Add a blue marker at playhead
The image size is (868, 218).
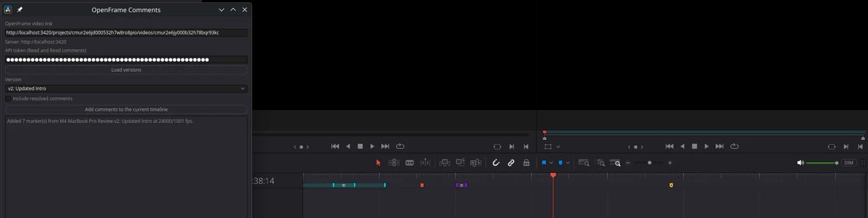coord(560,163)
